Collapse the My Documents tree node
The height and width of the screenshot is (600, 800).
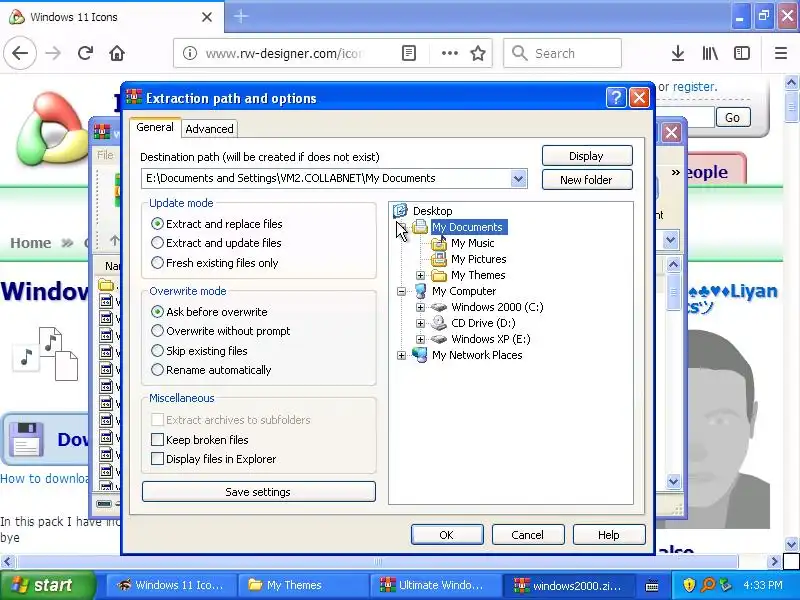(x=402, y=227)
